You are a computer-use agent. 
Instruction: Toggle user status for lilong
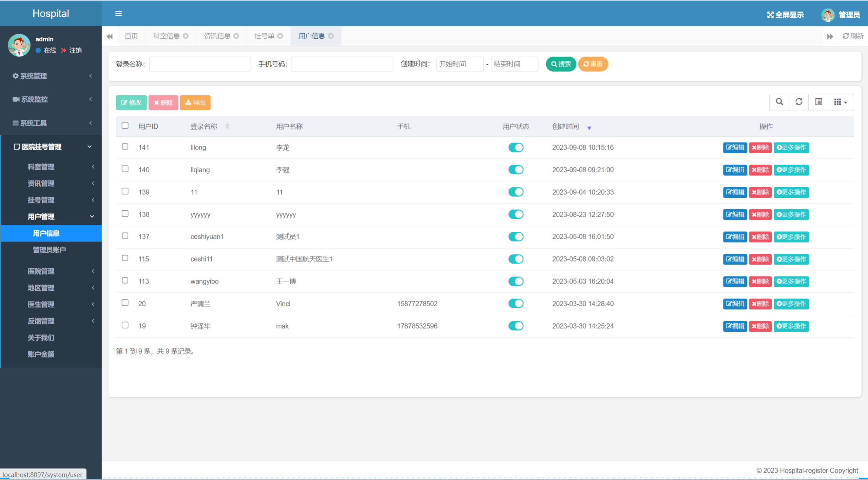tap(516, 148)
